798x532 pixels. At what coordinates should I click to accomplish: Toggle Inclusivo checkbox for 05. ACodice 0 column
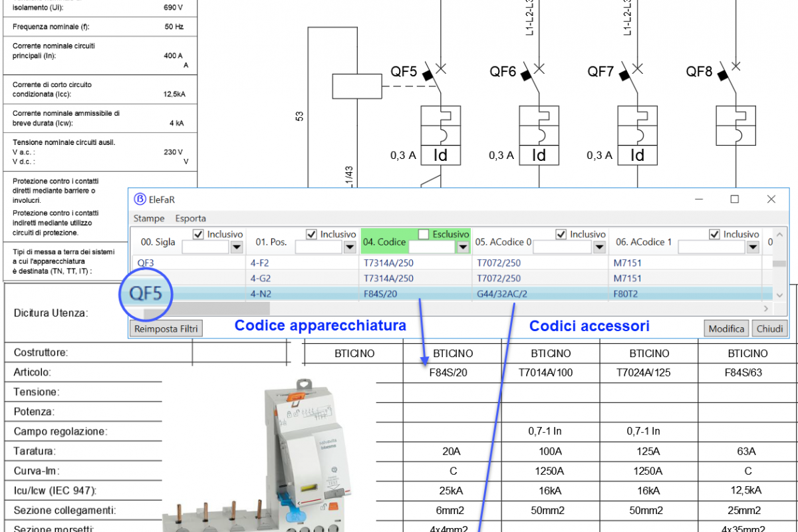pos(561,235)
